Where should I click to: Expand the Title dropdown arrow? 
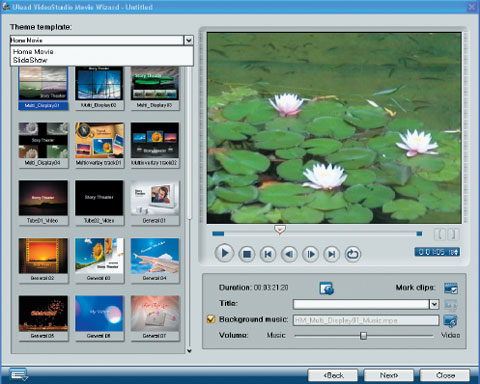[434, 304]
